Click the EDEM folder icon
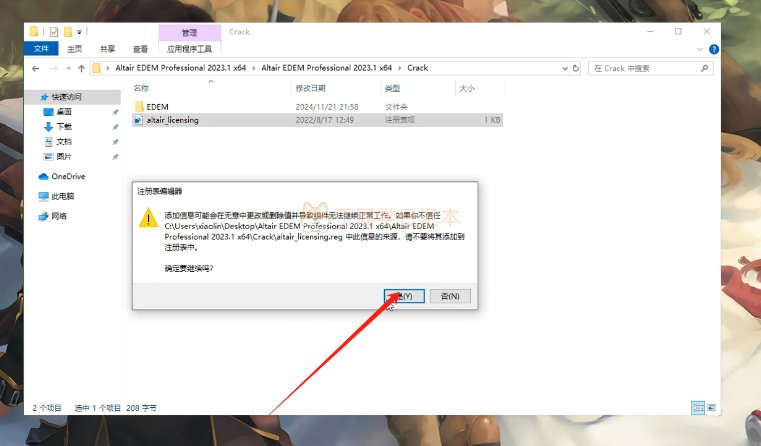This screenshot has height=446, width=761. pos(139,106)
